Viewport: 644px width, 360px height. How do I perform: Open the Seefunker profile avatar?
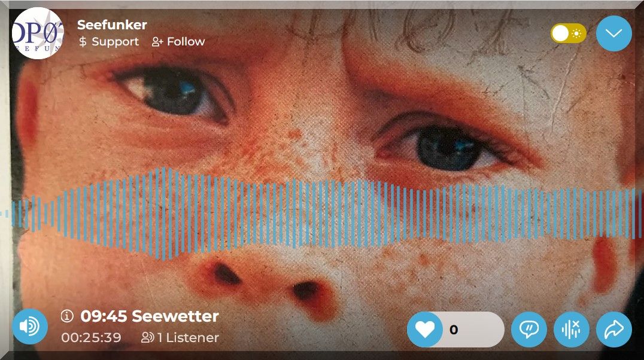coord(38,33)
